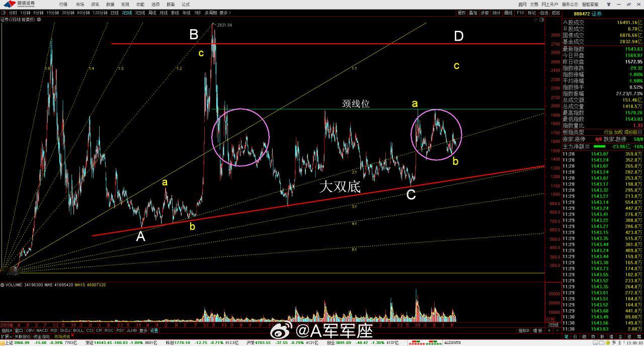Viewport: 644px width, 346px height.
Task: Open the 行情 menu
Action: [x=63, y=4]
